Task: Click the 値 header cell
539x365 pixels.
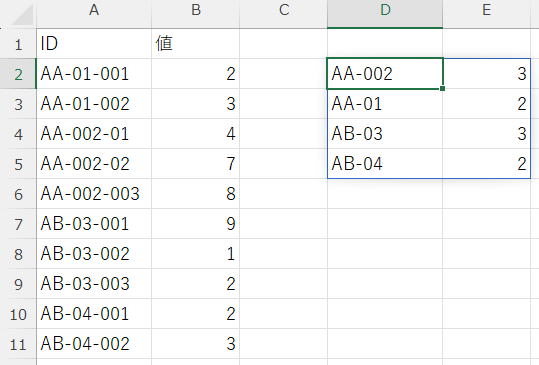Action: (x=196, y=44)
